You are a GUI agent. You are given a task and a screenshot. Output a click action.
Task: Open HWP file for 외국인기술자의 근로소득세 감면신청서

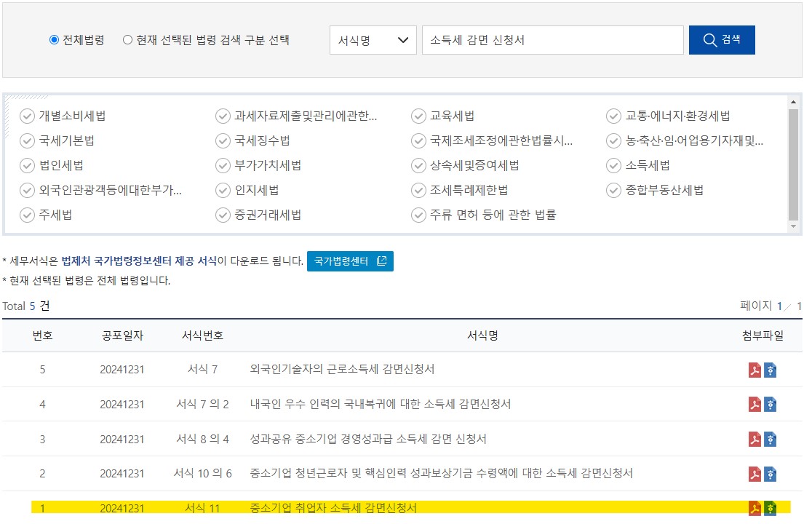[772, 370]
